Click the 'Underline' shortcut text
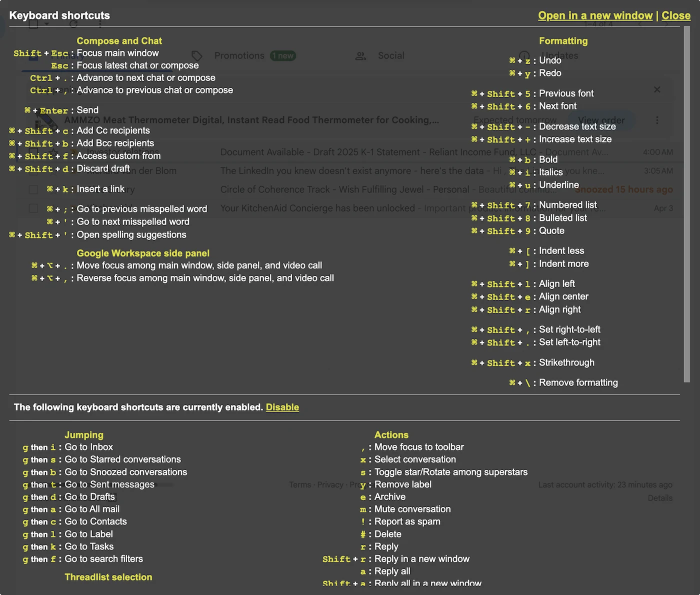 tap(559, 185)
